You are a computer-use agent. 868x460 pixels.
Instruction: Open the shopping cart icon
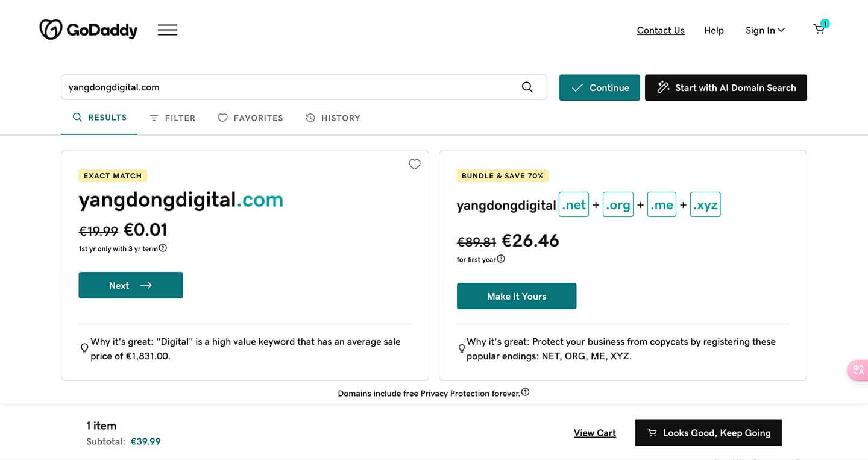tap(819, 29)
